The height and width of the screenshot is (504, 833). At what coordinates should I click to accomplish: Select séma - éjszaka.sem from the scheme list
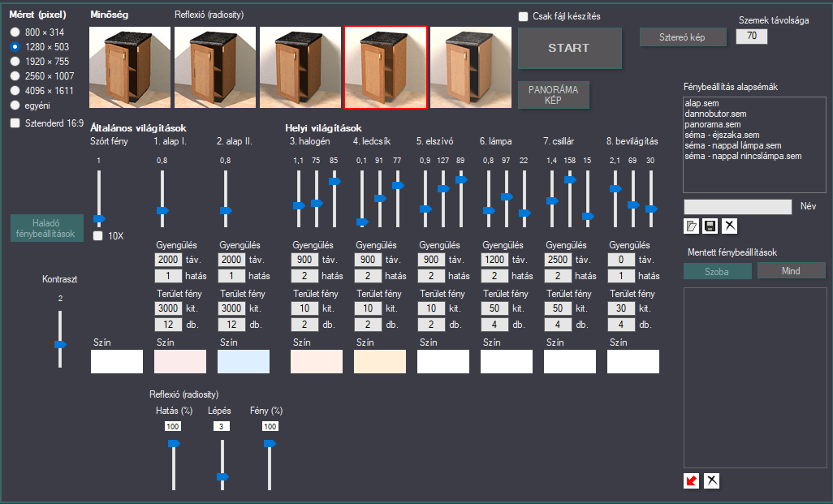coord(722,135)
